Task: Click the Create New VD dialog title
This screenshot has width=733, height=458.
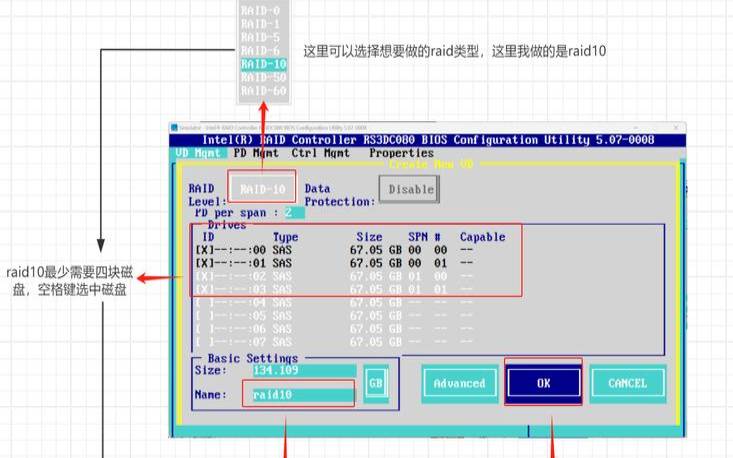Action: 431,164
